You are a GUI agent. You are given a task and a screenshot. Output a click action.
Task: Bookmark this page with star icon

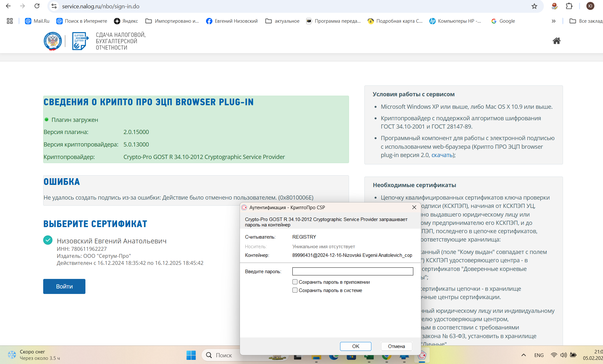534,6
